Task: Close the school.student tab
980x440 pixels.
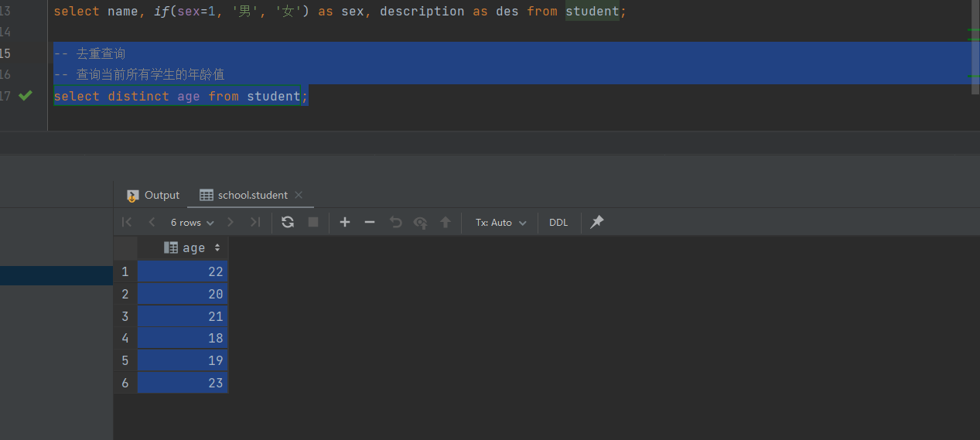Action: click(x=299, y=195)
